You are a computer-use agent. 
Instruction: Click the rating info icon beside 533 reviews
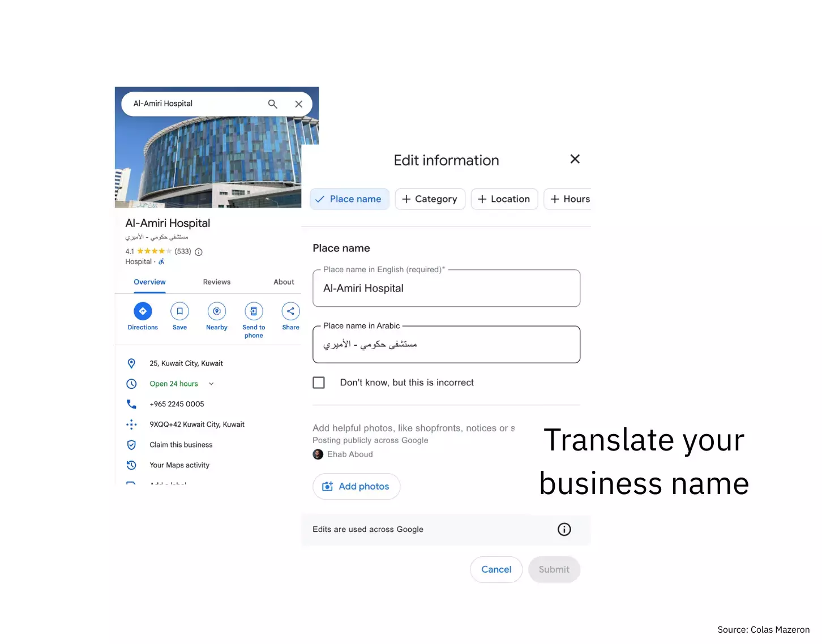[198, 252]
